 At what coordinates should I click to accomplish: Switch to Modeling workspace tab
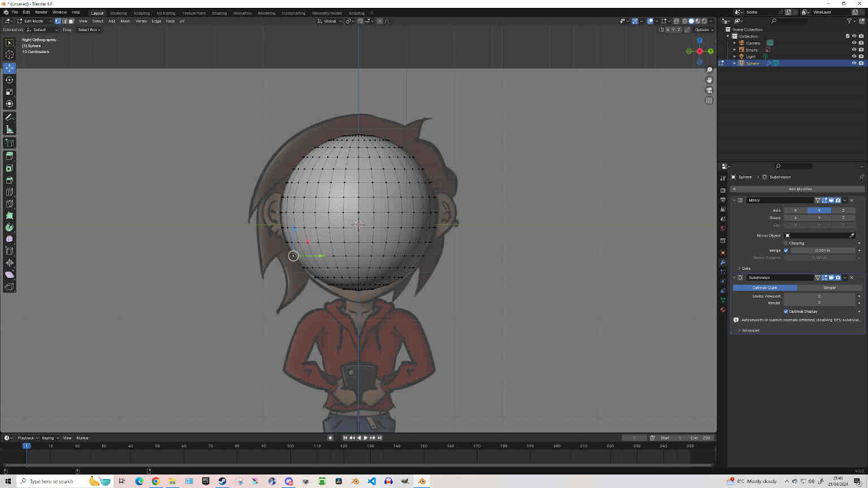[x=118, y=13]
